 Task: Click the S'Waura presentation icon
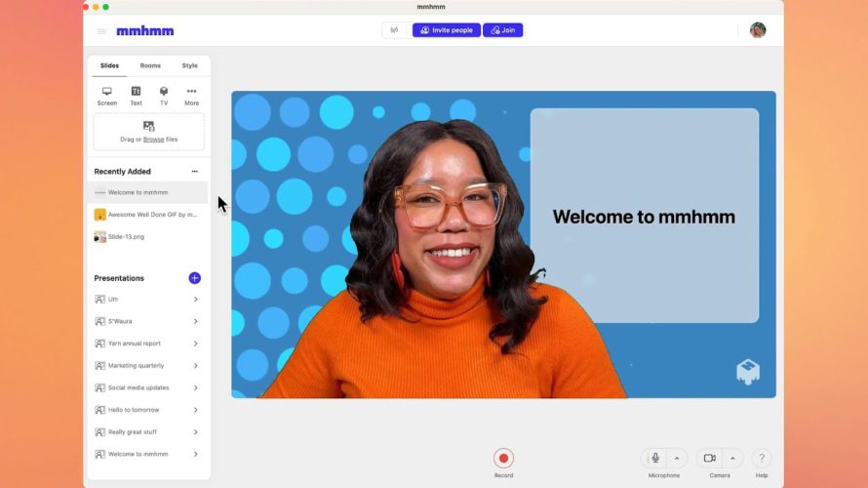coord(99,321)
